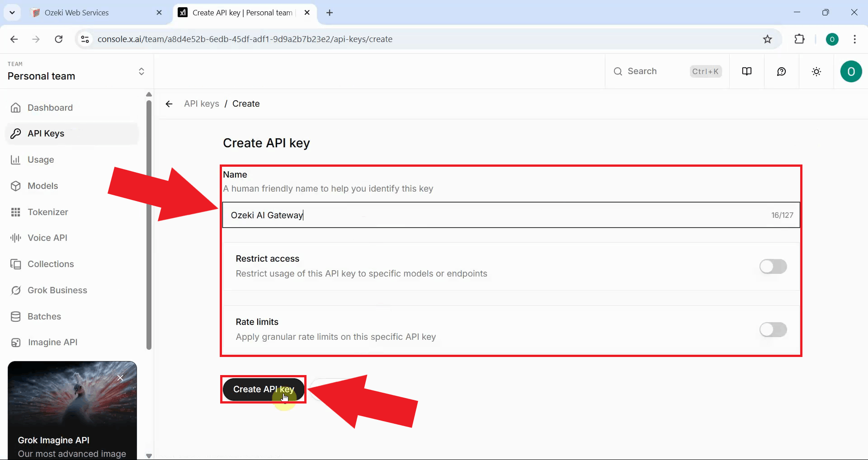
Task: Navigate back via the API keys breadcrumb
Action: [201, 103]
